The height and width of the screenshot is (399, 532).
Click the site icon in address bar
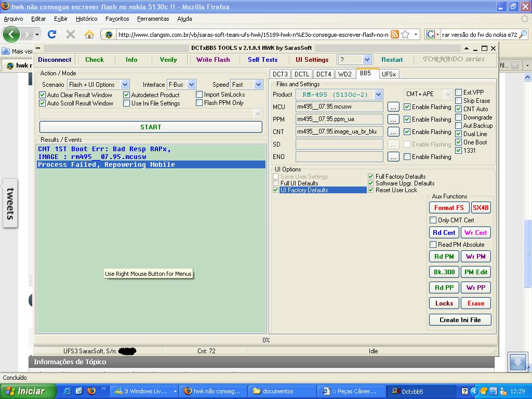[109, 35]
